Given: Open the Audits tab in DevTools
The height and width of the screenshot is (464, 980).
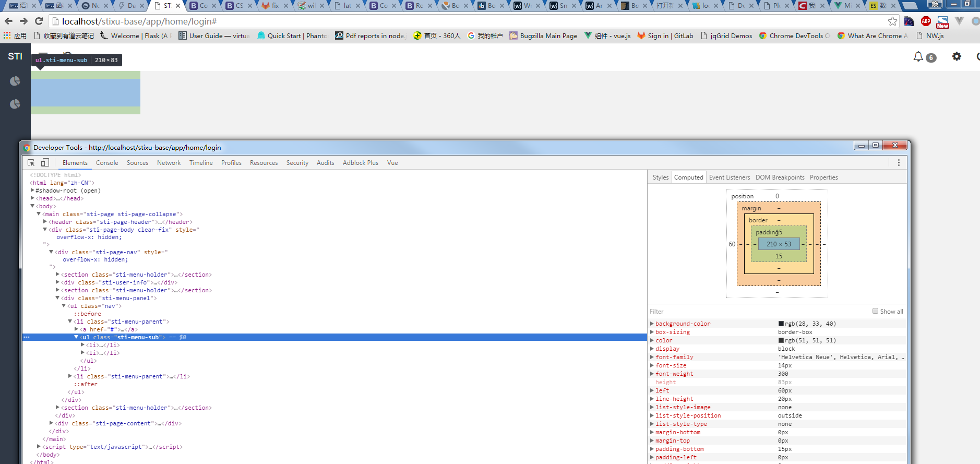Looking at the screenshot, I should point(326,163).
